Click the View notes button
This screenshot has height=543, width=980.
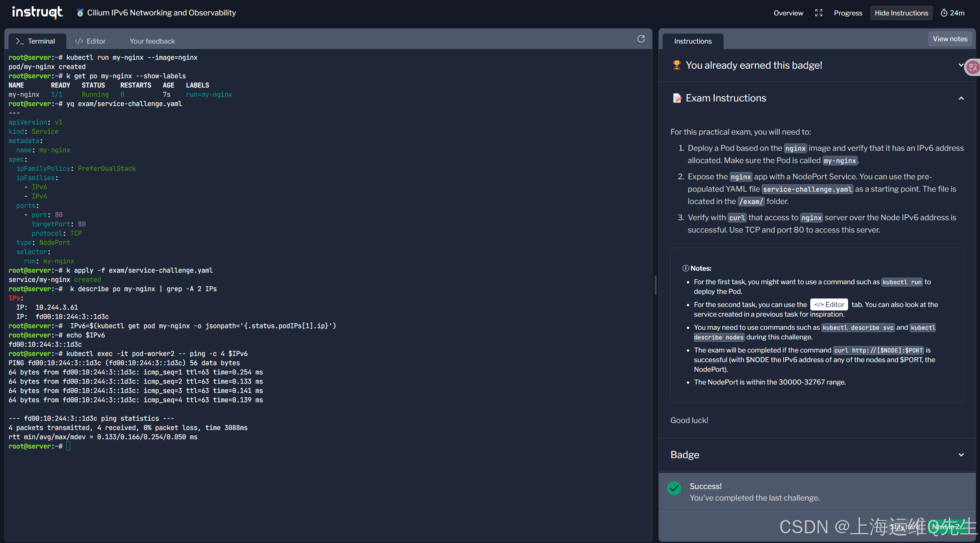(950, 39)
